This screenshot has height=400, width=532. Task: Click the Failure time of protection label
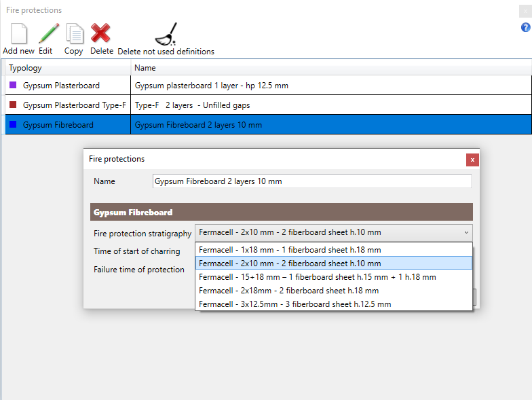click(139, 269)
